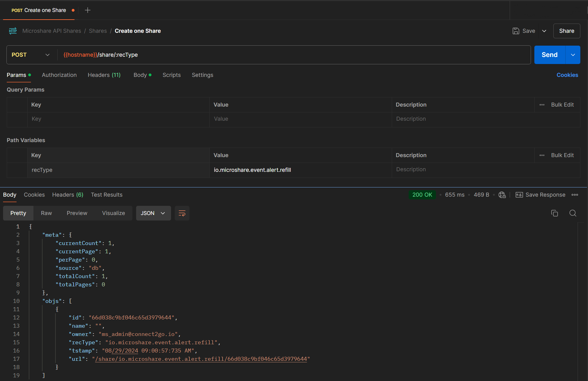Click the response vertical scrollbar
Viewport: 588px width, 381px height.
pos(581,302)
